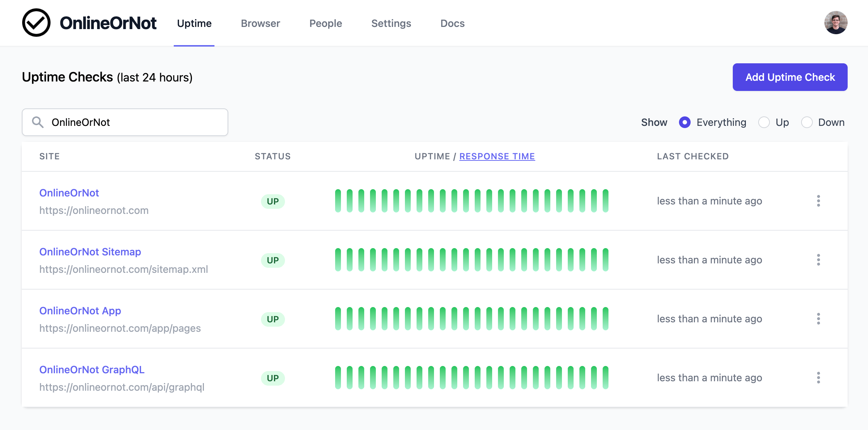Click last checked time for the App row

click(710, 319)
